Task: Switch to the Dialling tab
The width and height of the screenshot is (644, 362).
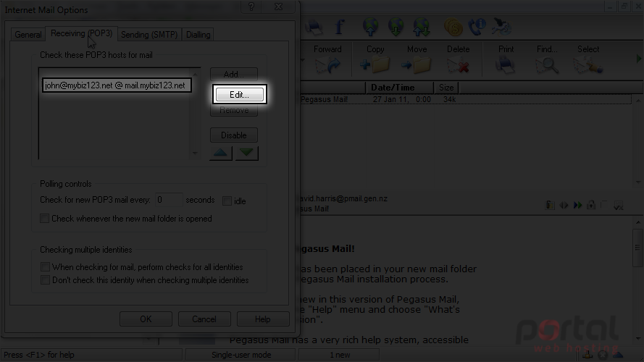Action: [x=198, y=35]
